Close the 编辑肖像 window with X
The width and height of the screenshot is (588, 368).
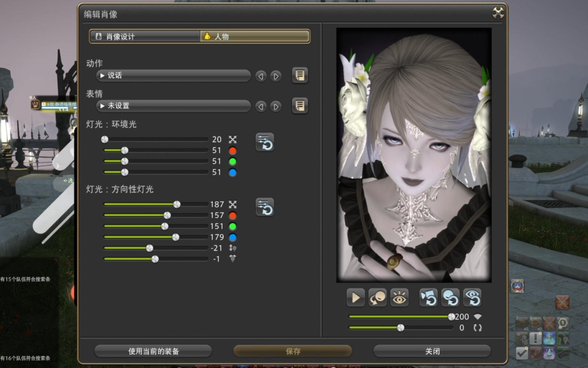[498, 13]
